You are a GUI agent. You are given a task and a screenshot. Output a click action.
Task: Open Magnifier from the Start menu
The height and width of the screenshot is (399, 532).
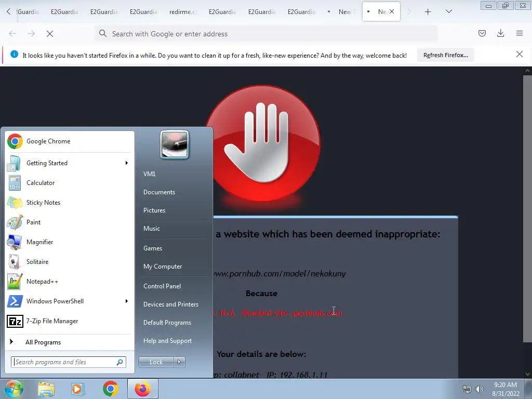point(70,242)
